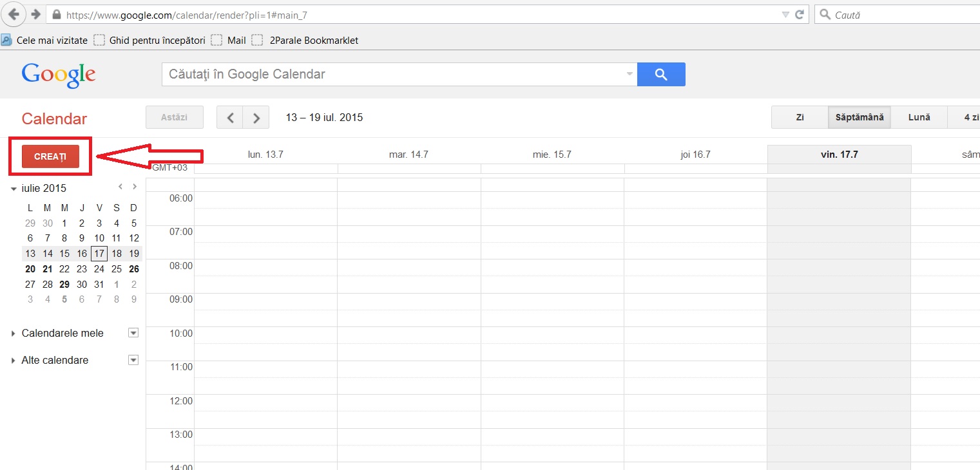Viewport: 980px width, 470px height.
Task: Switch to 4 zile view
Action: (x=964, y=118)
